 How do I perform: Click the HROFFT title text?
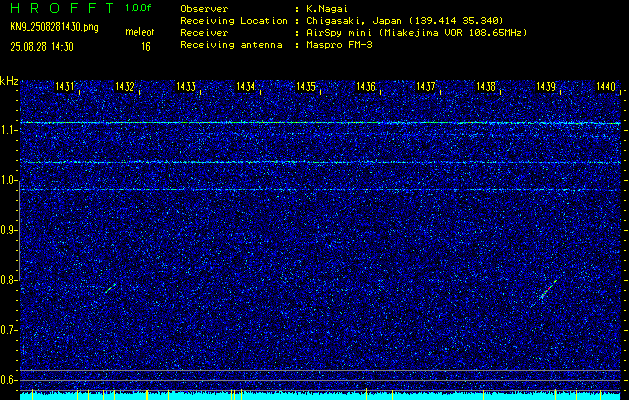pyautogui.click(x=62, y=8)
